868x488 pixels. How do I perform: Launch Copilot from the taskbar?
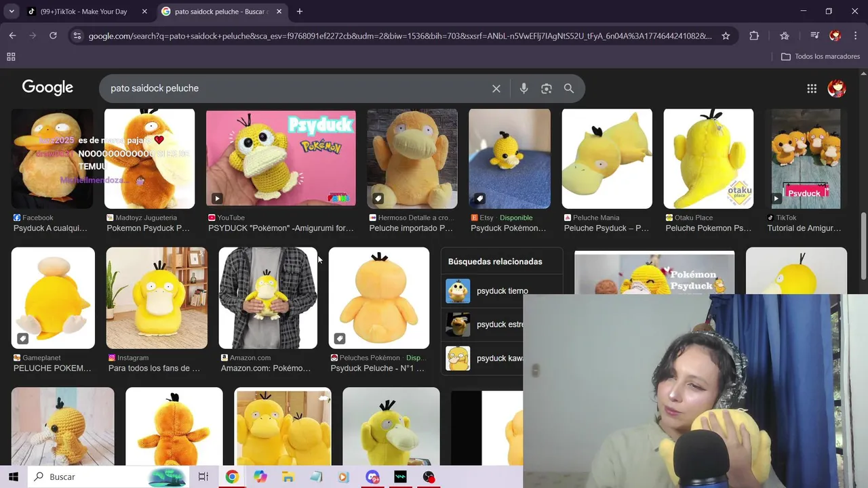click(x=260, y=476)
